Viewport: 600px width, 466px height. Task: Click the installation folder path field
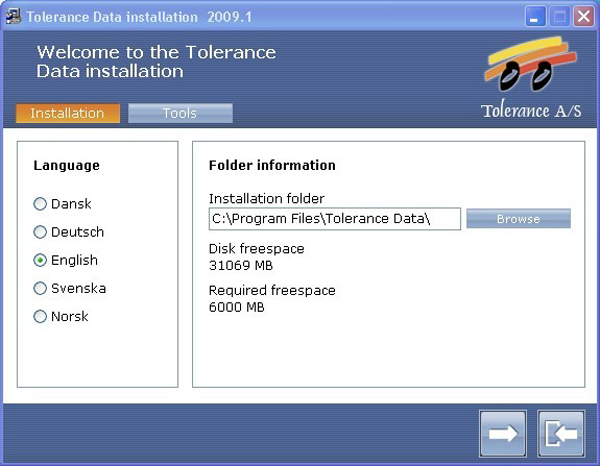335,219
